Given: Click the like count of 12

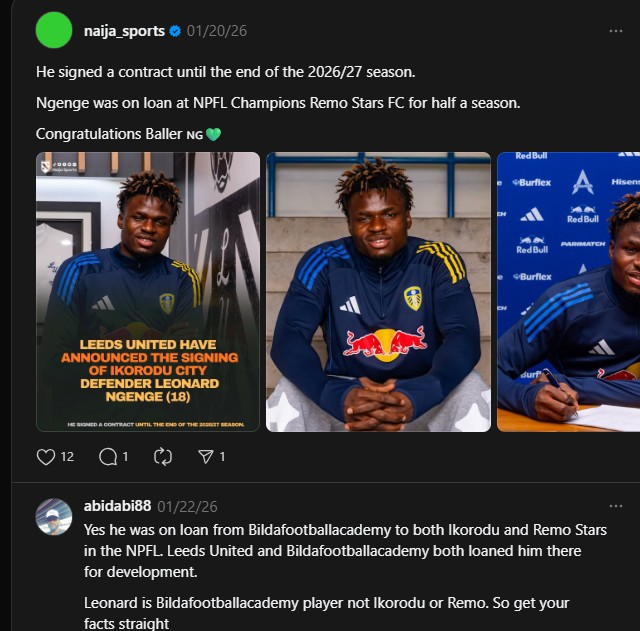Looking at the screenshot, I should coord(67,457).
